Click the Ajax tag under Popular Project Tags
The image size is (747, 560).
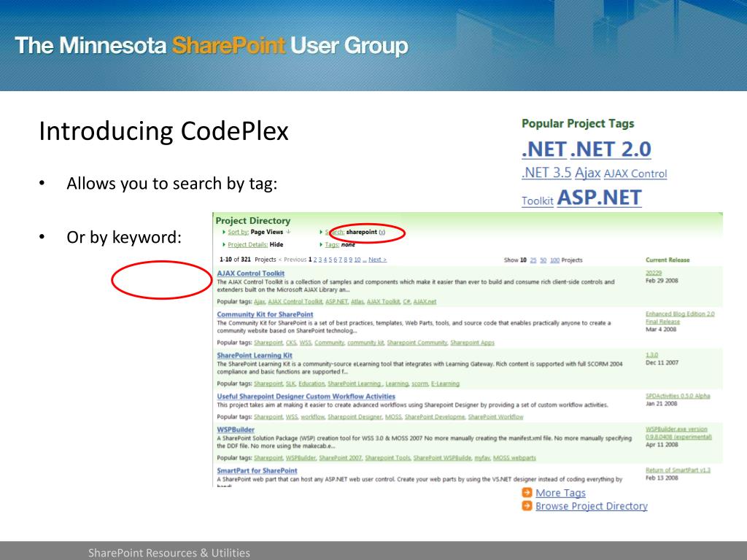[x=587, y=172]
